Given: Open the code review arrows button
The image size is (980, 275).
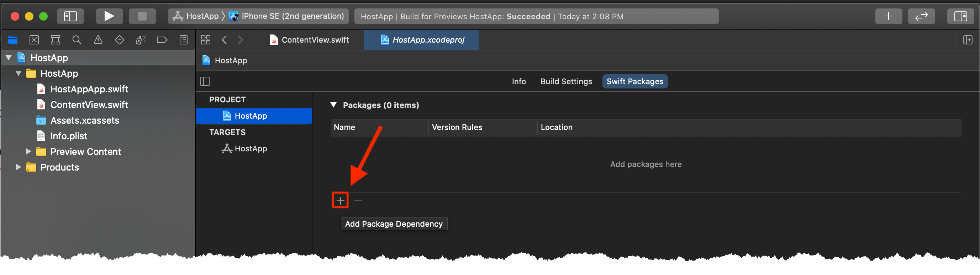Looking at the screenshot, I should 921,16.
